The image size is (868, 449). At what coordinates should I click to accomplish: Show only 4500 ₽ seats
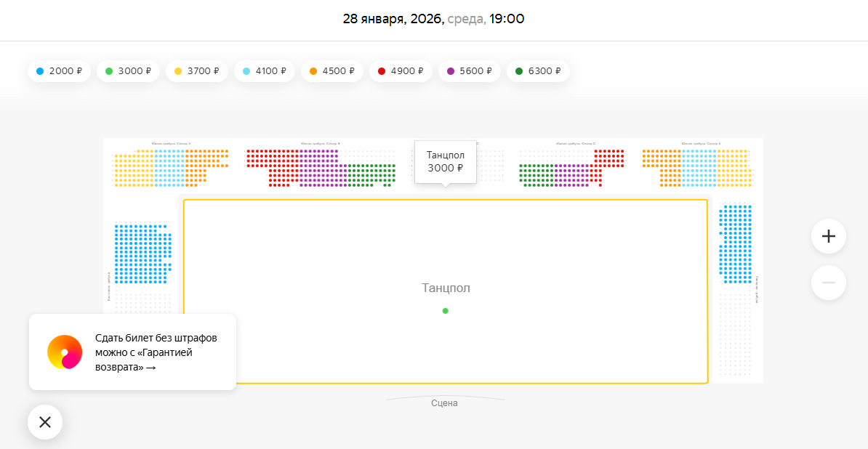[332, 71]
